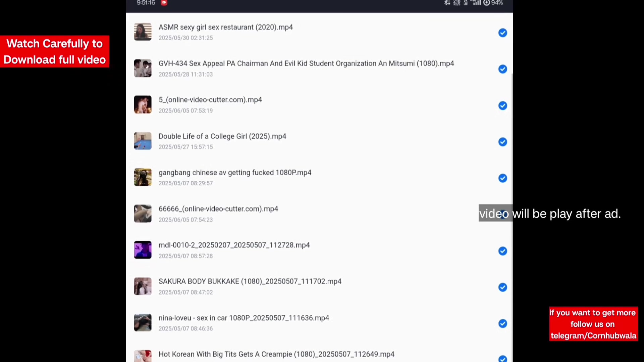Open the 66666_(online-video-cutter.com).mp4 entry
This screenshot has width=644, height=362.
[218, 209]
